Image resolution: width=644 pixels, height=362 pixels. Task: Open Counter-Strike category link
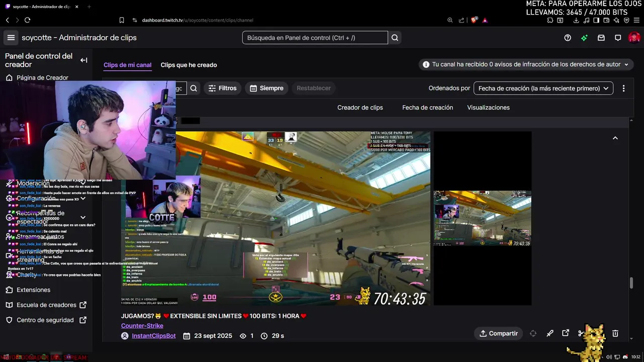click(142, 325)
